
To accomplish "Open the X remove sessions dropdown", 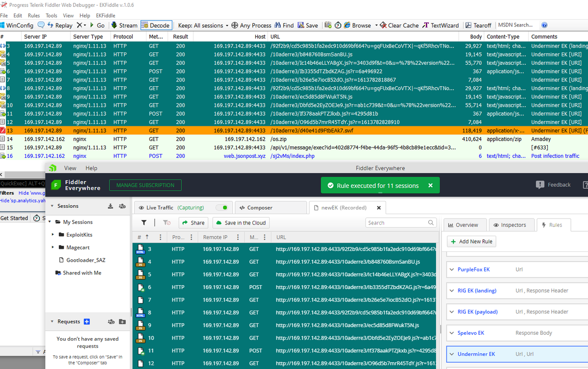I will [x=81, y=25].
